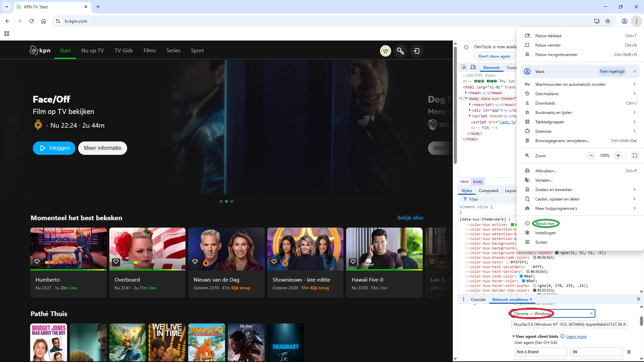Delete the Not A;Brand row with trash icon

pos(629,352)
